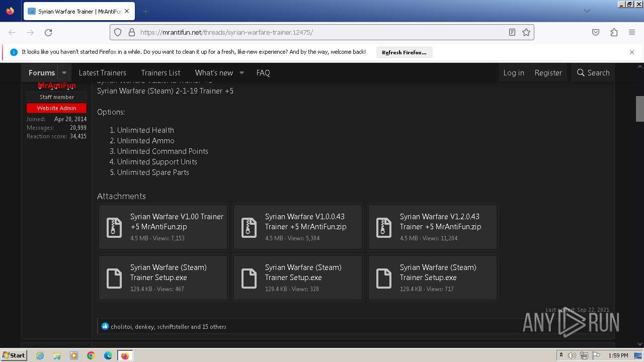This screenshot has width=644, height=362.
Task: Click the taskbar clock 1:59 PM
Action: click(618, 355)
